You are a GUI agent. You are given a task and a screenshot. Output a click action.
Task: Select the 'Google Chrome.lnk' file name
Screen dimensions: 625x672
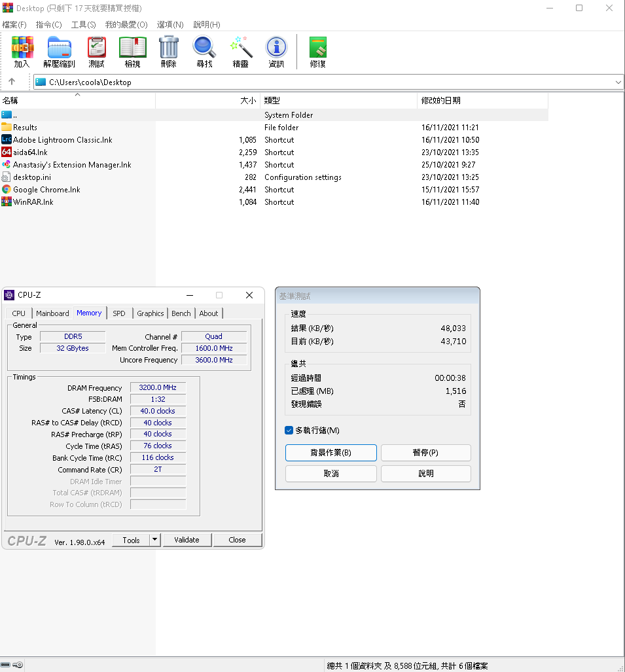click(46, 189)
